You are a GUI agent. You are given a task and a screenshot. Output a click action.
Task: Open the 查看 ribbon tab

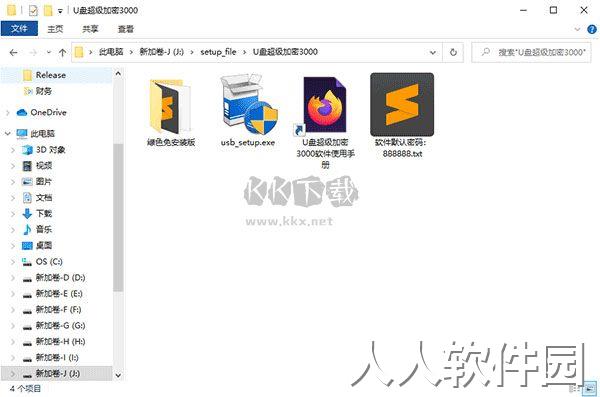(126, 29)
